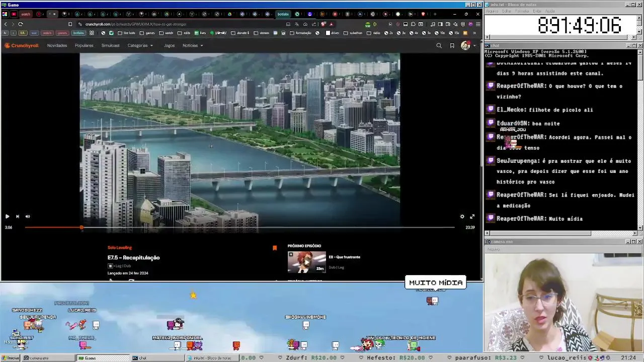The height and width of the screenshot is (362, 644).
Task: Open Crunchyroll search
Action: click(439, 46)
